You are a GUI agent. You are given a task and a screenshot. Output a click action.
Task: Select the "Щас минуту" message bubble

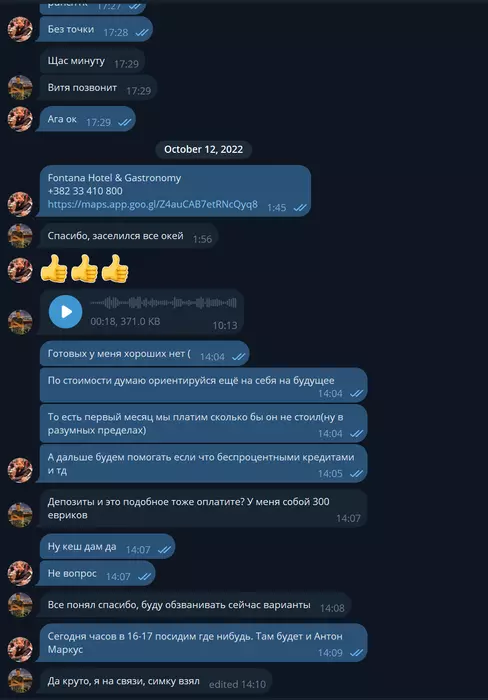click(x=92, y=61)
